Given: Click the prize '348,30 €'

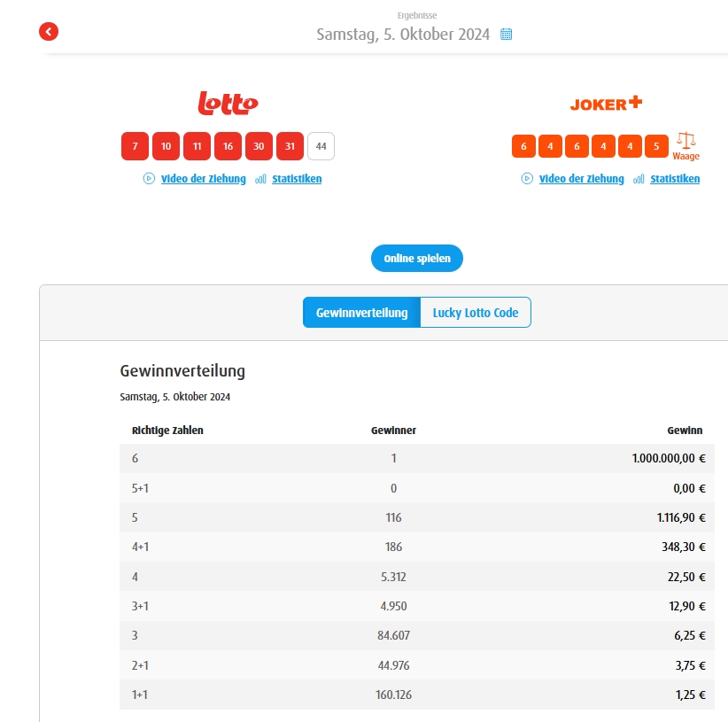Looking at the screenshot, I should [684, 547].
